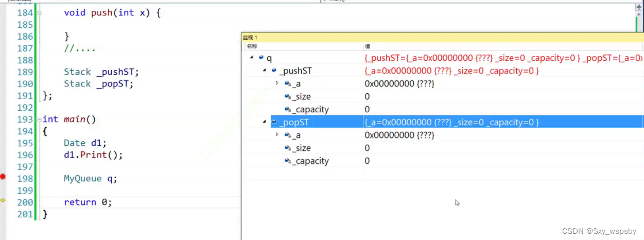The width and height of the screenshot is (644, 240).
Task: Expand the _a pointer under _pushST
Action: [277, 83]
